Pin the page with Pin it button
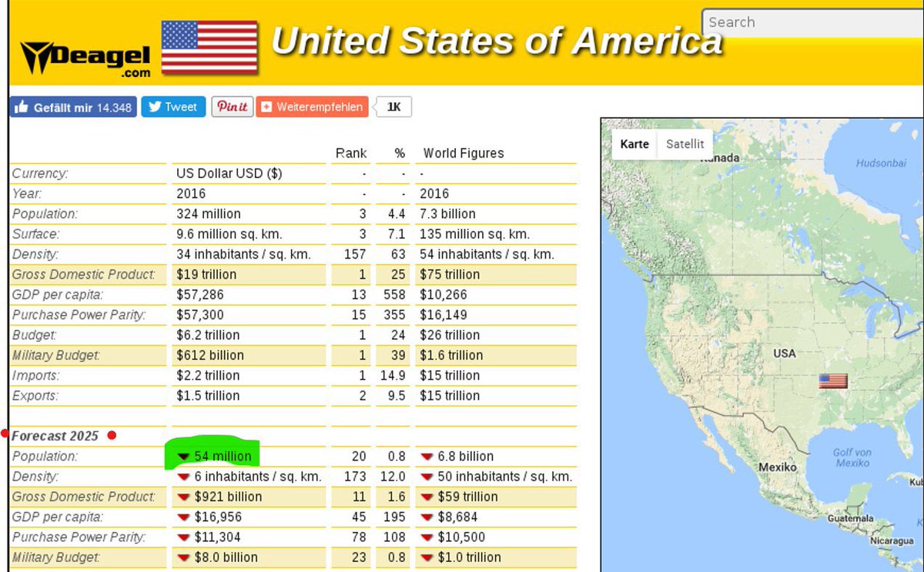Screen dimensions: 924x572 [x=233, y=107]
